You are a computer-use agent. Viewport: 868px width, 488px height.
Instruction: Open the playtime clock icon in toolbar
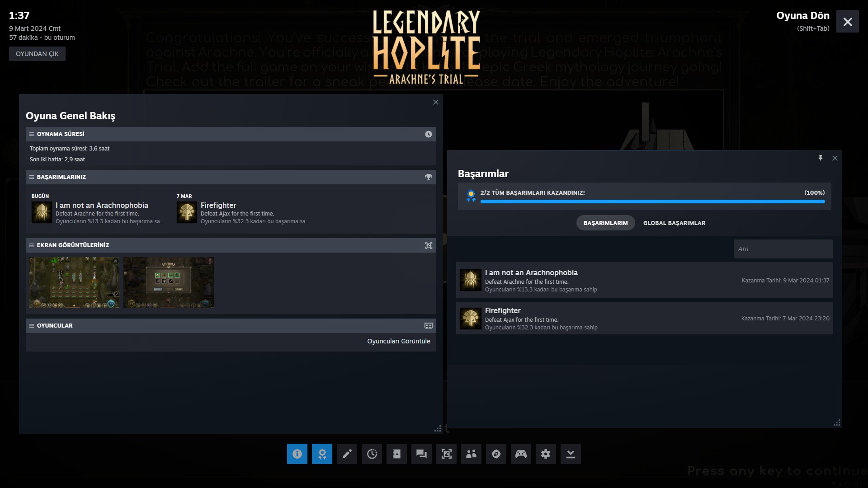pos(372,454)
